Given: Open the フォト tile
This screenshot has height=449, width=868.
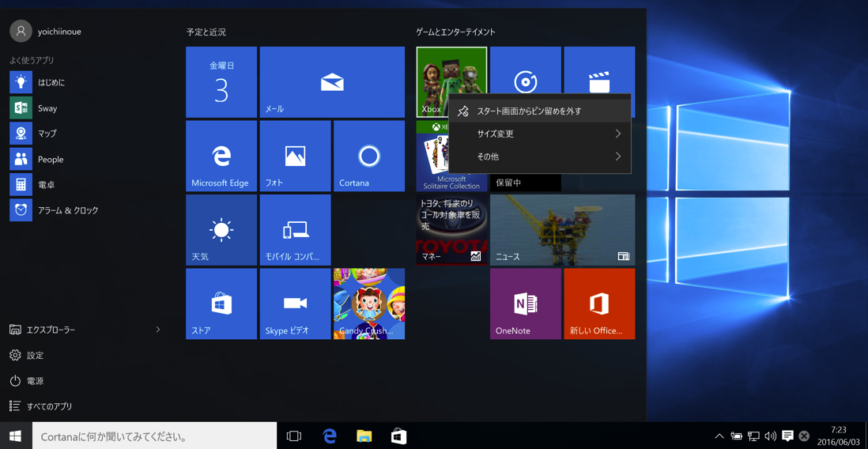Looking at the screenshot, I should tap(295, 157).
